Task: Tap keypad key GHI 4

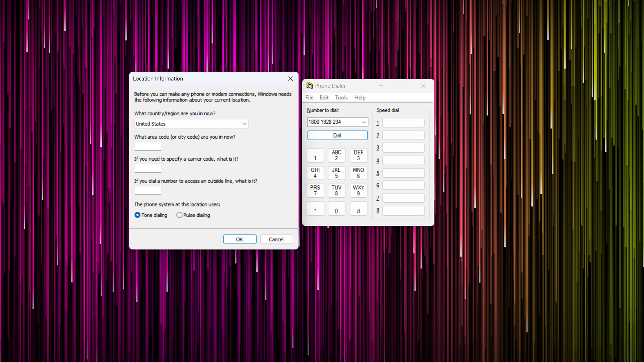Action: coord(315,173)
